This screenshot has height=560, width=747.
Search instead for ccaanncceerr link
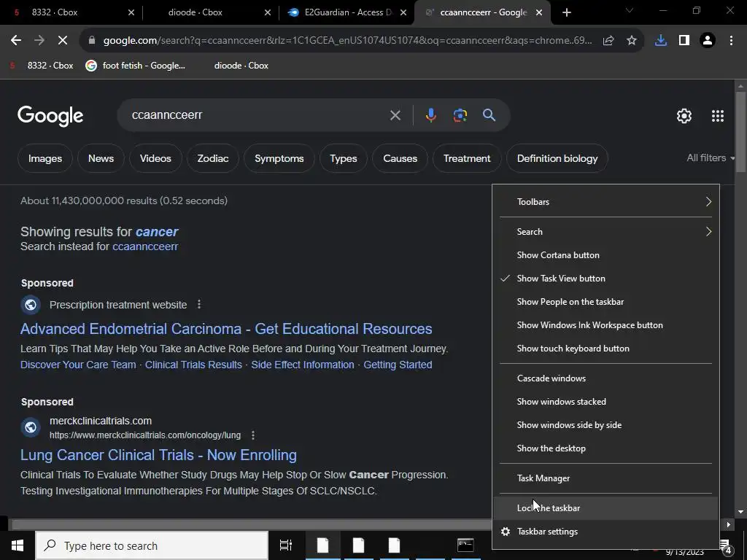(x=145, y=246)
